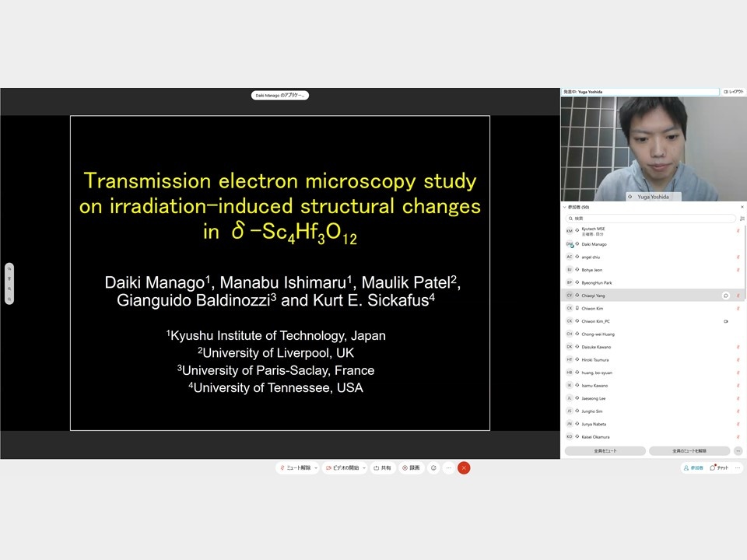Open video options arrow beside ビデオの開始
The height and width of the screenshot is (560, 747).
[364, 468]
